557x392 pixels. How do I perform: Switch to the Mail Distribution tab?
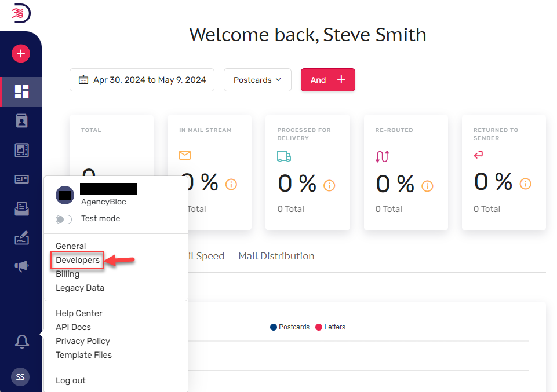tap(276, 256)
